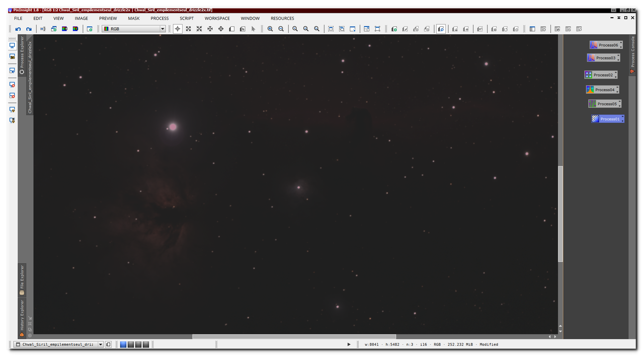Open the VIEW menu
644x357 pixels.
point(59,18)
